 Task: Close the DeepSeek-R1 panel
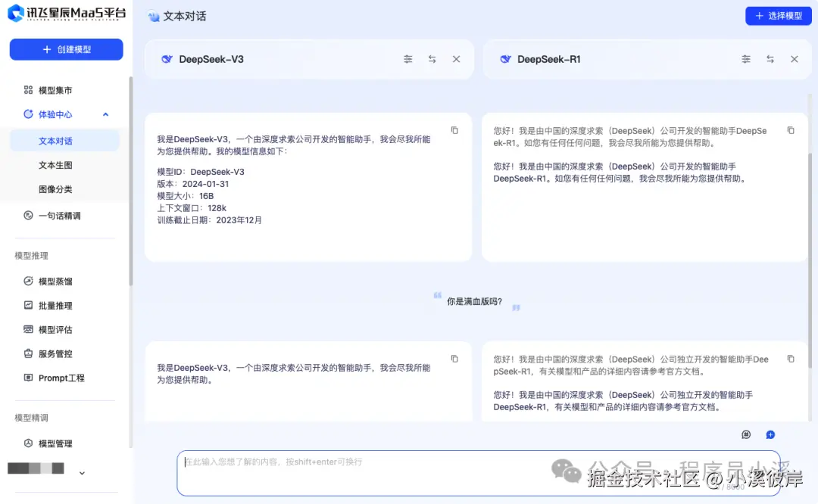(x=794, y=59)
